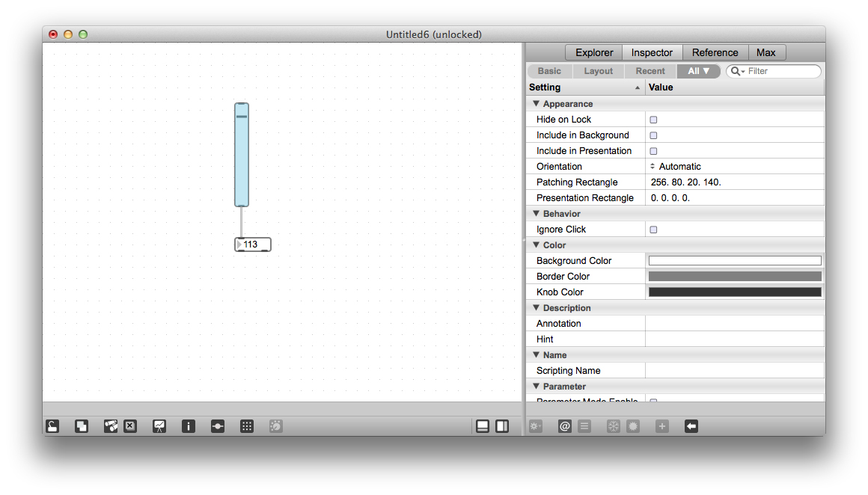Show the bottom panel layout icon
The height and width of the screenshot is (495, 868).
pyautogui.click(x=483, y=426)
